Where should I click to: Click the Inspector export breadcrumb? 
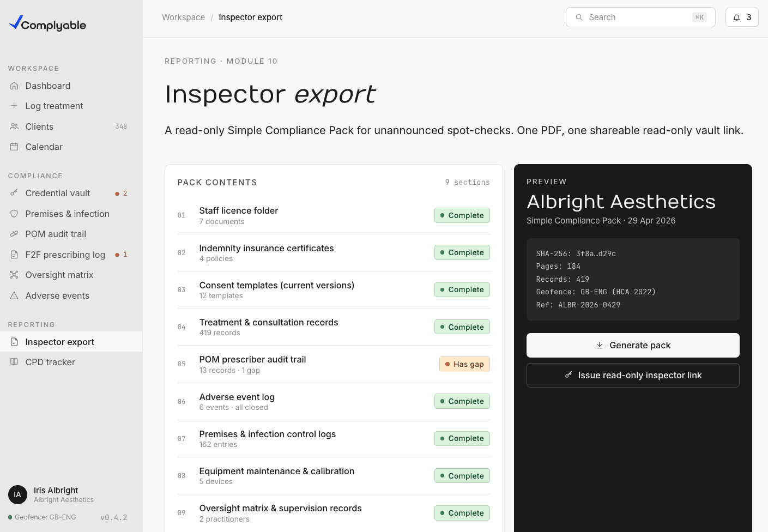[250, 17]
